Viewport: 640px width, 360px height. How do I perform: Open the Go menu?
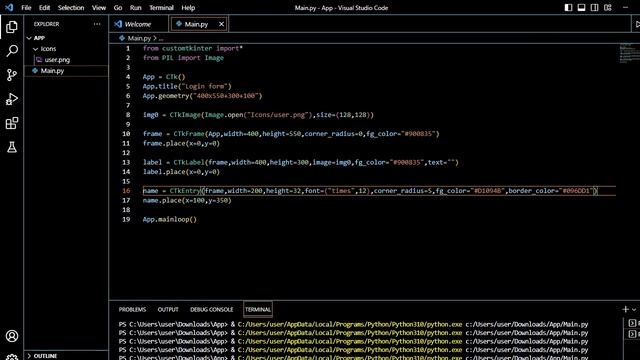[x=118, y=7]
